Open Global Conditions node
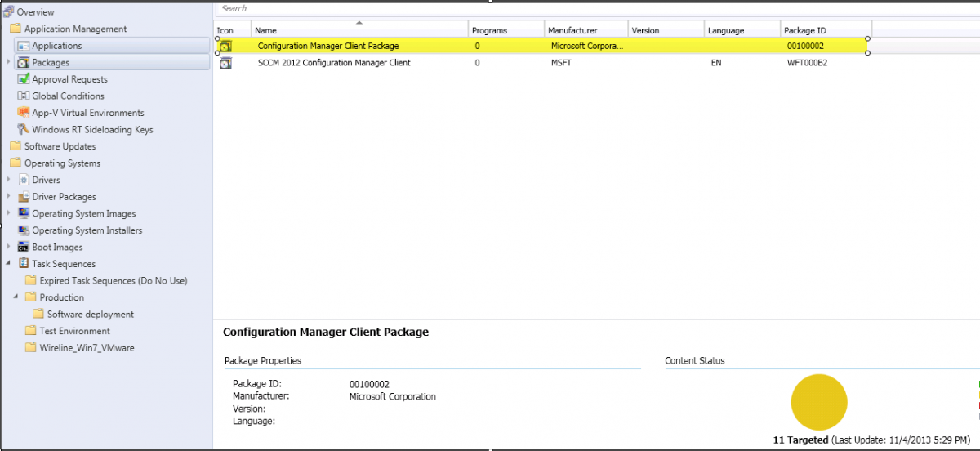 68,96
